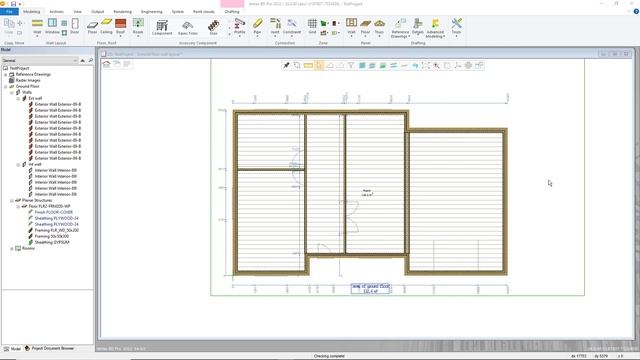Image resolution: width=640 pixels, height=360 pixels.
Task: Open the Profile dropdown arrow
Action: pos(240,36)
